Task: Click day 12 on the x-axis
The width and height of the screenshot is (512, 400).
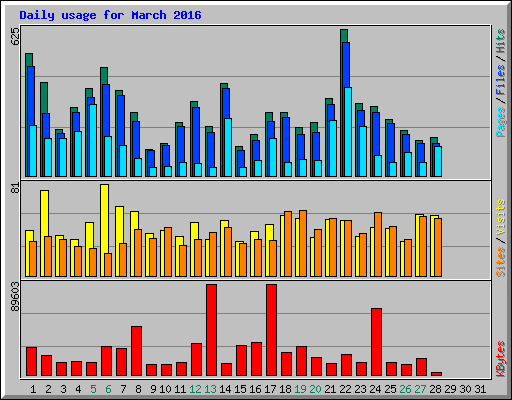Action: pos(195,389)
